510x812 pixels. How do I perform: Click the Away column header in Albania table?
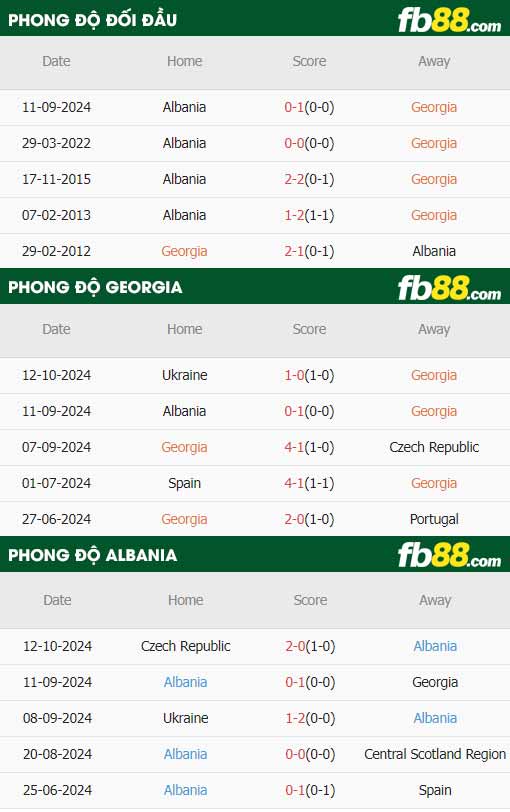pos(435,600)
